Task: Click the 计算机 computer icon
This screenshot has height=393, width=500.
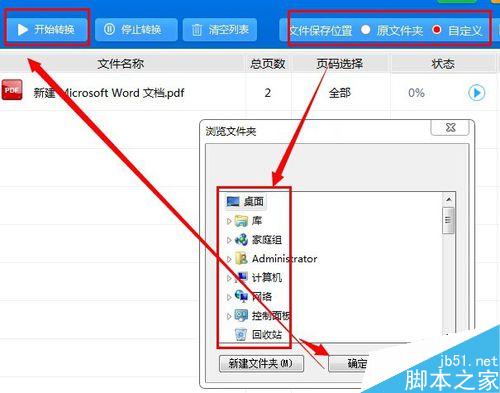Action: [x=242, y=277]
